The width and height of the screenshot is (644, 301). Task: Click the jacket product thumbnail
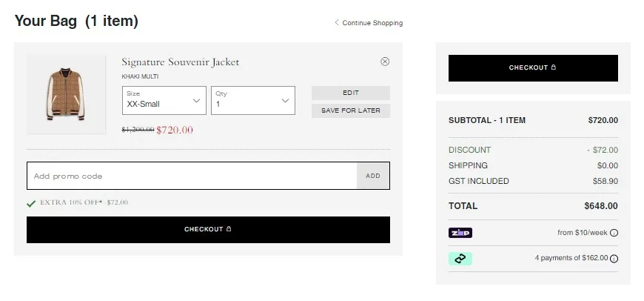coord(65,94)
